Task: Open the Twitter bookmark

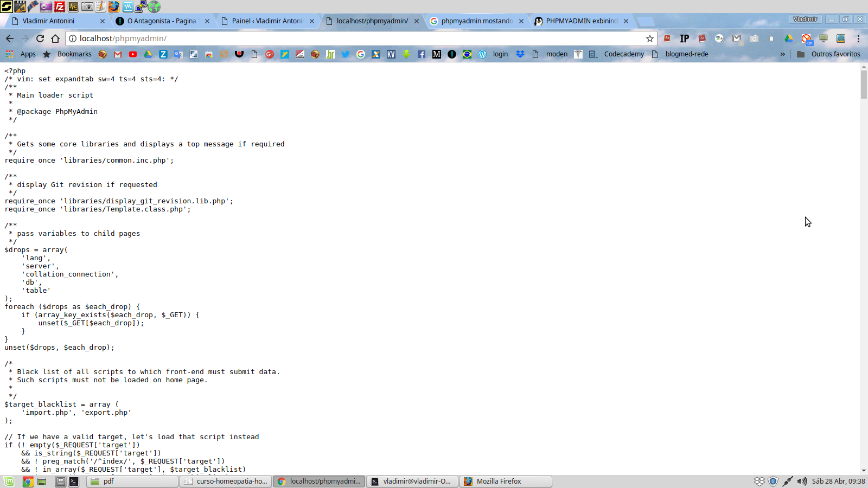Action: 346,54
